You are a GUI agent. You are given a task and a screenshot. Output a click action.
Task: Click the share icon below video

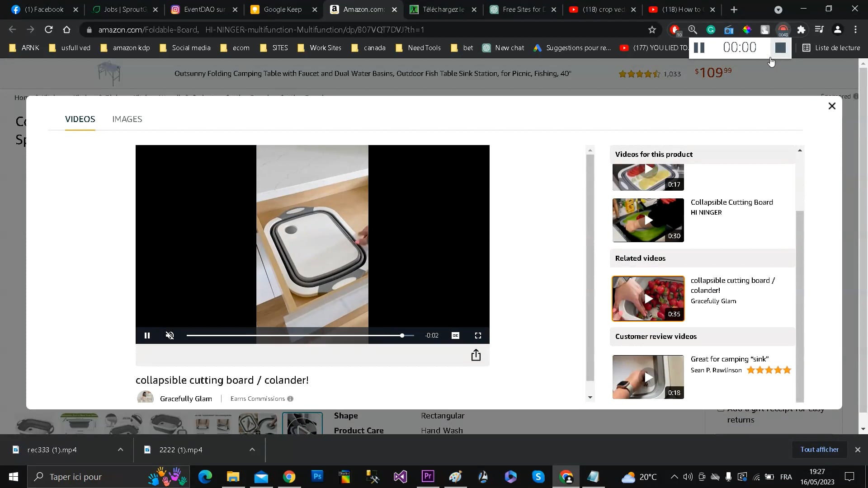(476, 356)
